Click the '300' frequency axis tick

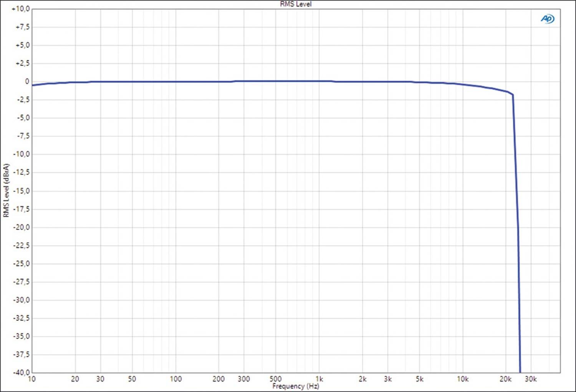[x=244, y=379]
